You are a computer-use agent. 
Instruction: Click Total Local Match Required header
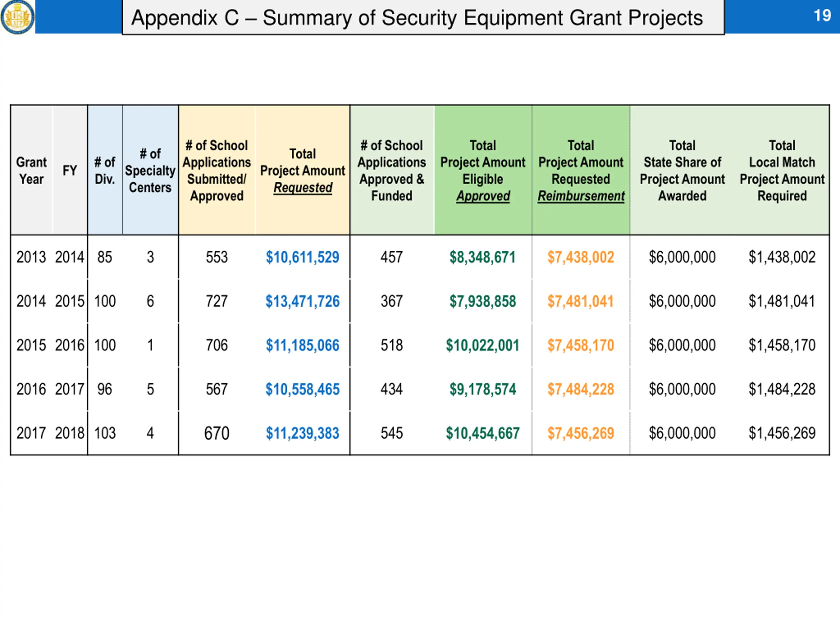point(782,171)
